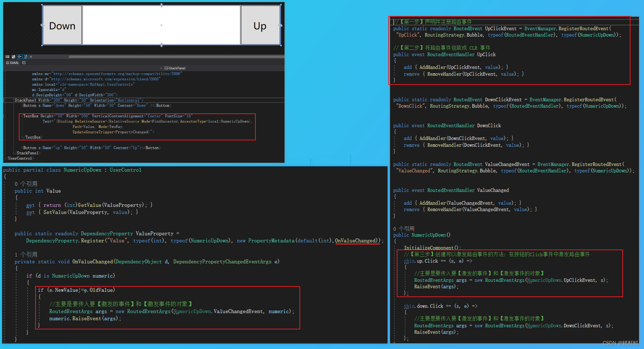Screen dimensions: 644x349
Task: Click RoutedEventArgs line with 'NumericUpDown.DownClickEvent, s'
Action: (x=514, y=326)
